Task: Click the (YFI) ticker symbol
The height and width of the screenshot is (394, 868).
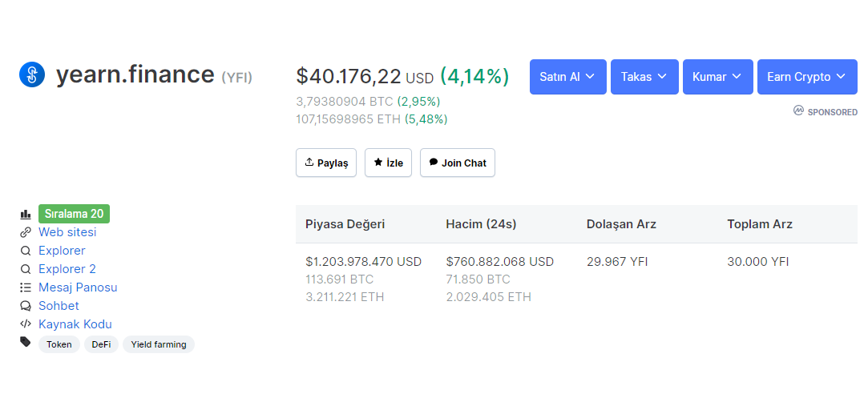Action: click(237, 78)
